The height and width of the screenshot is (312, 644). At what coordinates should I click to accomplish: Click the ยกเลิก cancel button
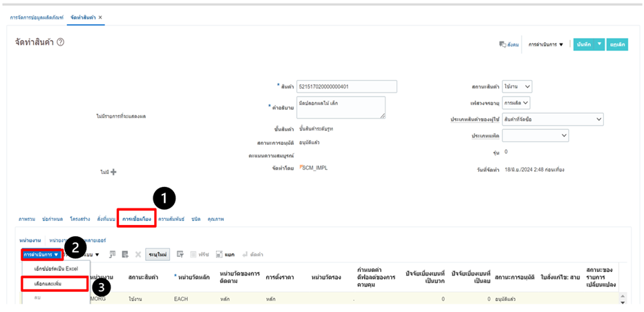tap(617, 44)
